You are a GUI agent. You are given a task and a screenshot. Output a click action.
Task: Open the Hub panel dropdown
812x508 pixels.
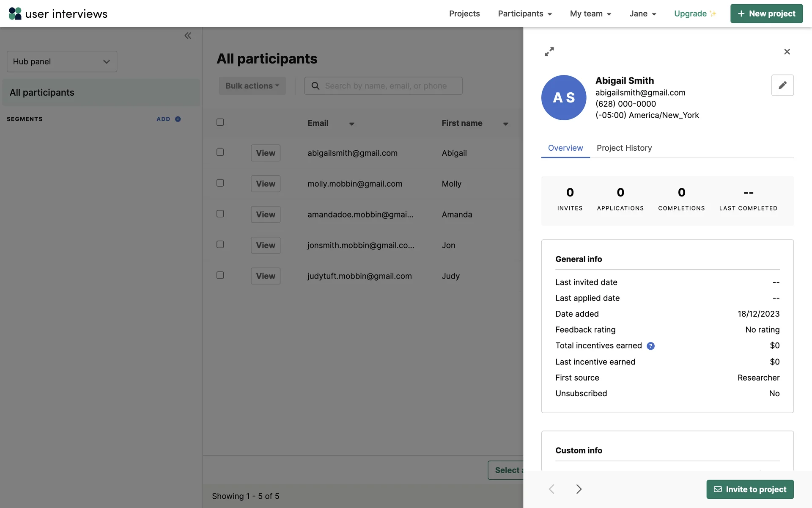point(62,62)
